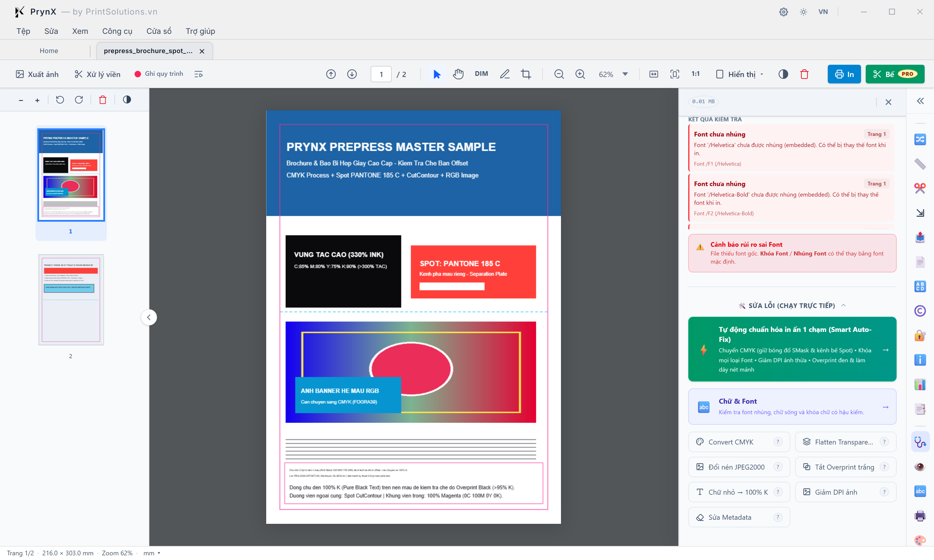Open the Hiển thị display dropdown
Screen dimensions: 934x560
[740, 74]
